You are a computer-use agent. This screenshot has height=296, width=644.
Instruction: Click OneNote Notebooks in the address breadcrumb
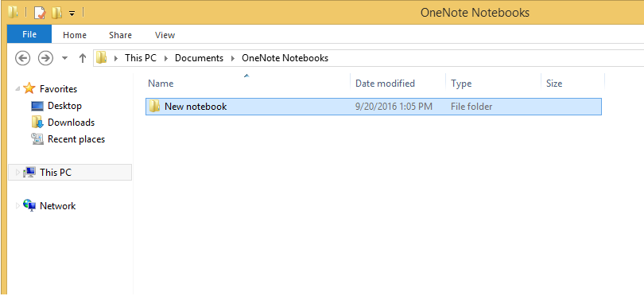[285, 58]
